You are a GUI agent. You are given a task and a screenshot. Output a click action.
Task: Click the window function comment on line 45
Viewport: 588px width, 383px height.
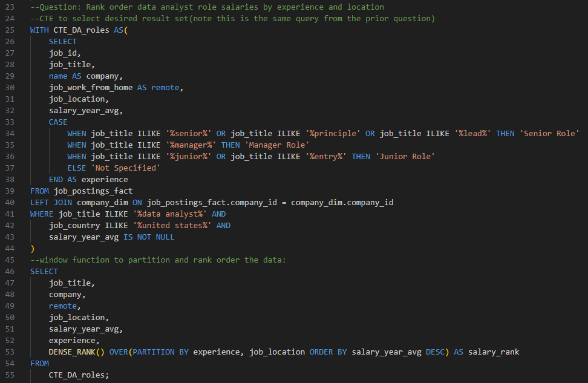click(x=158, y=260)
